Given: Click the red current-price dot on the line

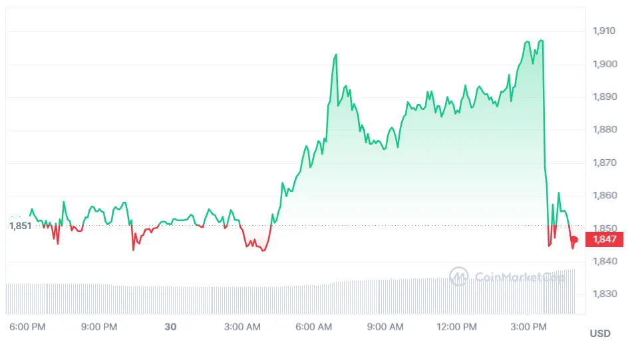Looking at the screenshot, I should point(574,240).
